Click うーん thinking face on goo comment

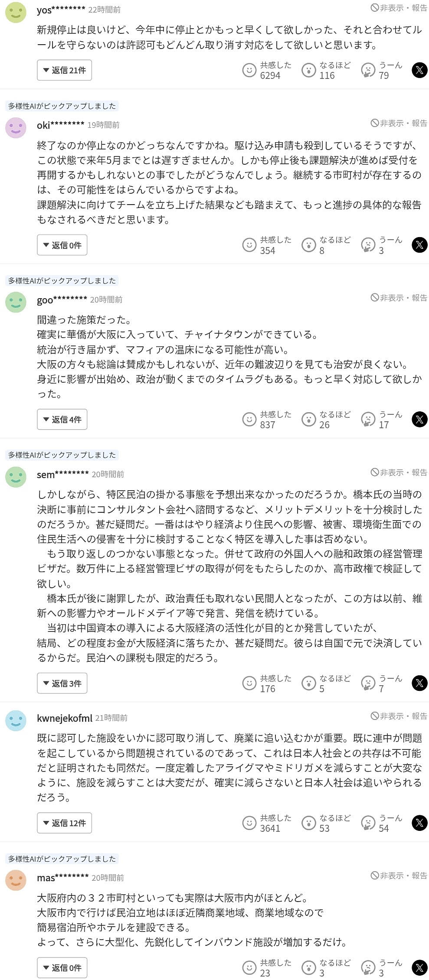click(x=368, y=420)
